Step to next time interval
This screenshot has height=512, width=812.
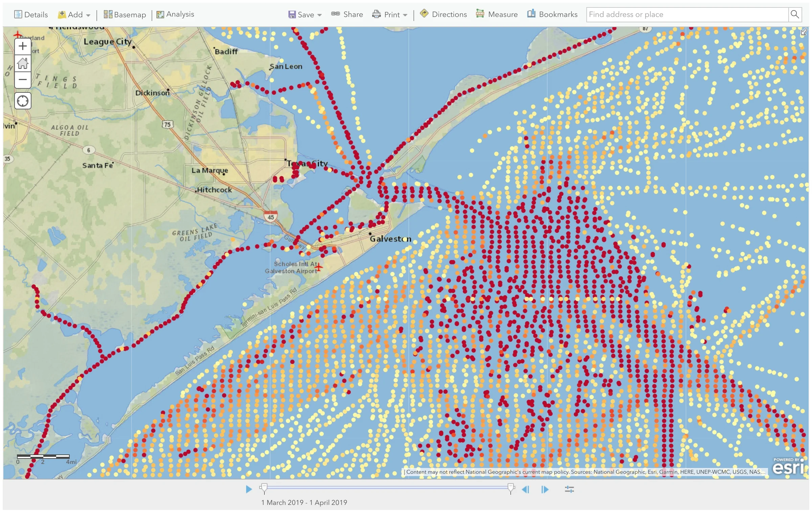545,489
